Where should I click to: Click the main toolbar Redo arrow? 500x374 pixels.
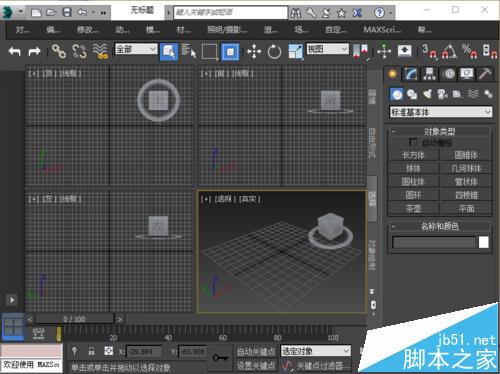[34, 51]
